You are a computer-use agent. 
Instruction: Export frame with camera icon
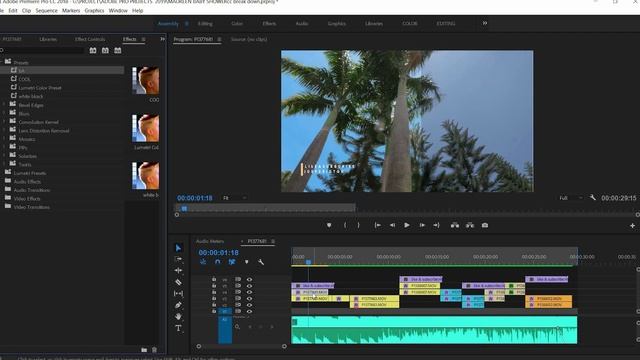[485, 225]
